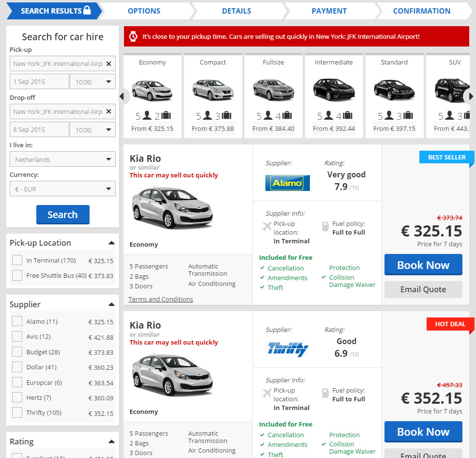Viewport: 476px width, 458px height.
Task: Click the 'Search for car hire' heading
Action: 62,37
